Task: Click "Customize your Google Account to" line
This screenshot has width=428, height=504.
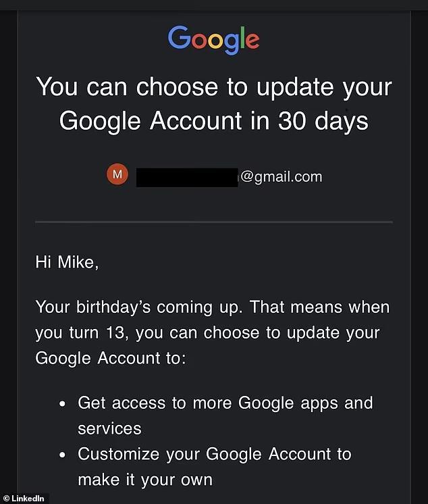Action: (x=214, y=454)
